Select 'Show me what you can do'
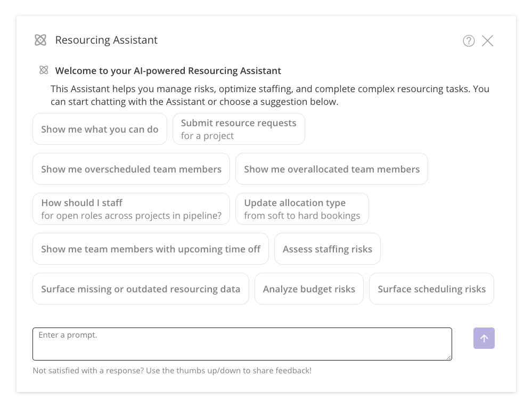532x409 pixels. (100, 129)
